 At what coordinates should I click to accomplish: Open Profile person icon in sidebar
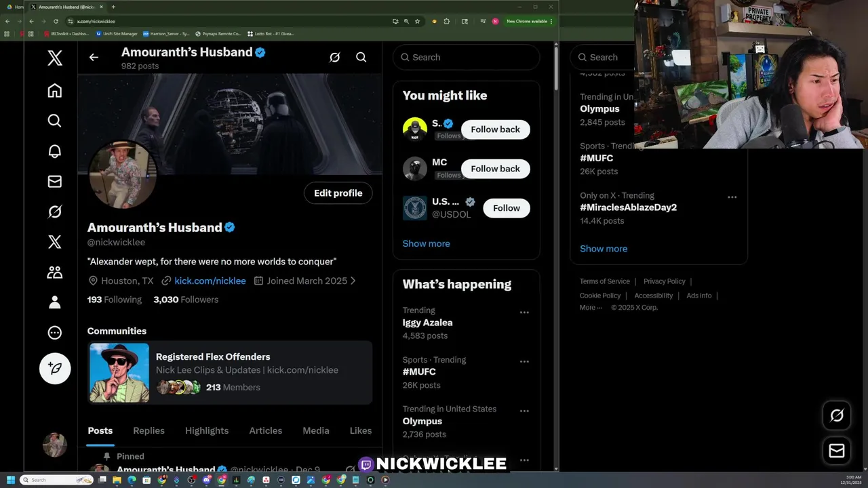coord(55,302)
